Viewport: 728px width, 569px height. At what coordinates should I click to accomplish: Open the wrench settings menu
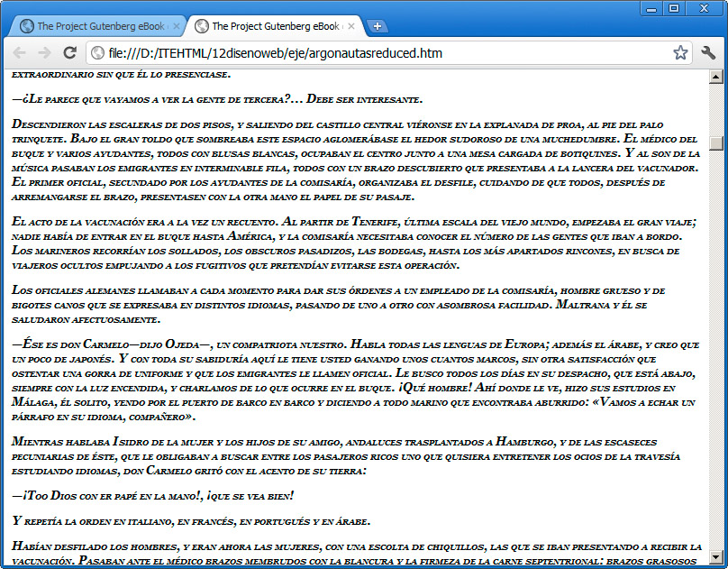coord(708,53)
